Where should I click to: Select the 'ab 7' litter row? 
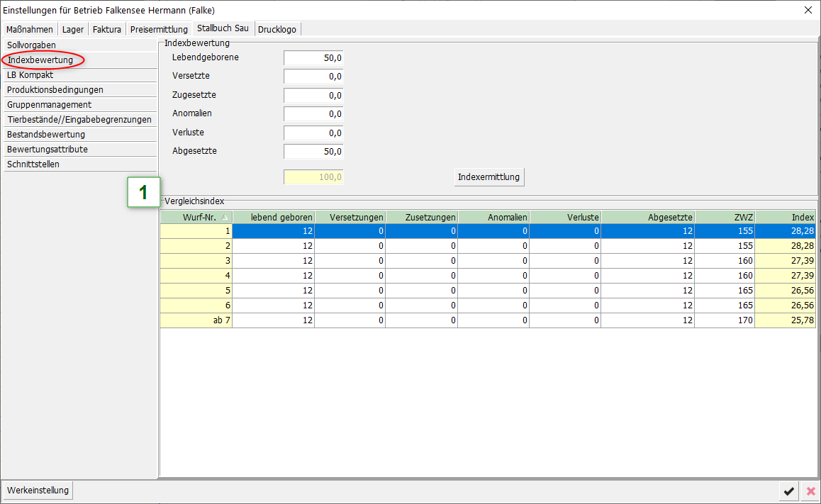tap(196, 320)
